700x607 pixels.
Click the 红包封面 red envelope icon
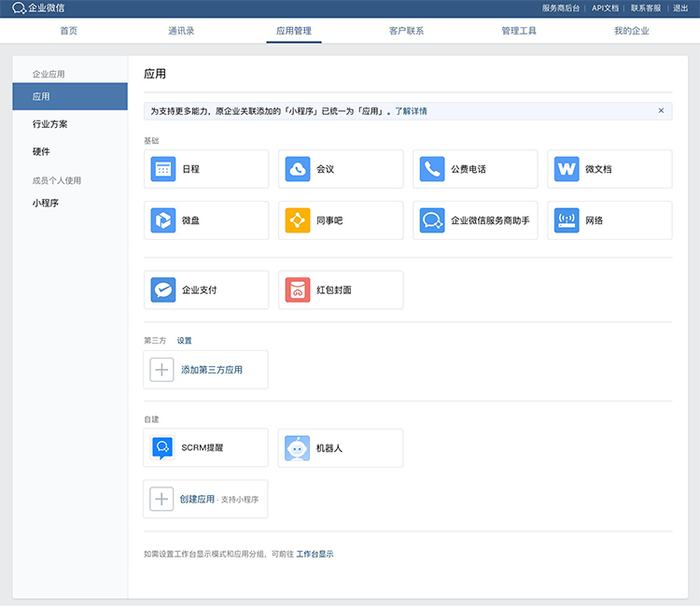[298, 290]
